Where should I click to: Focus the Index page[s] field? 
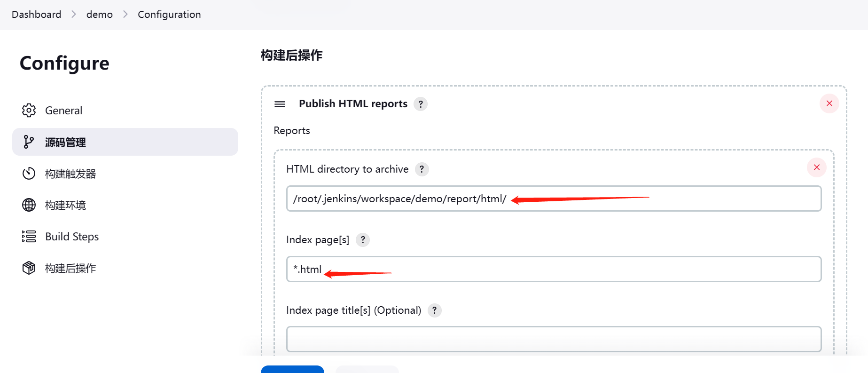pyautogui.click(x=554, y=269)
